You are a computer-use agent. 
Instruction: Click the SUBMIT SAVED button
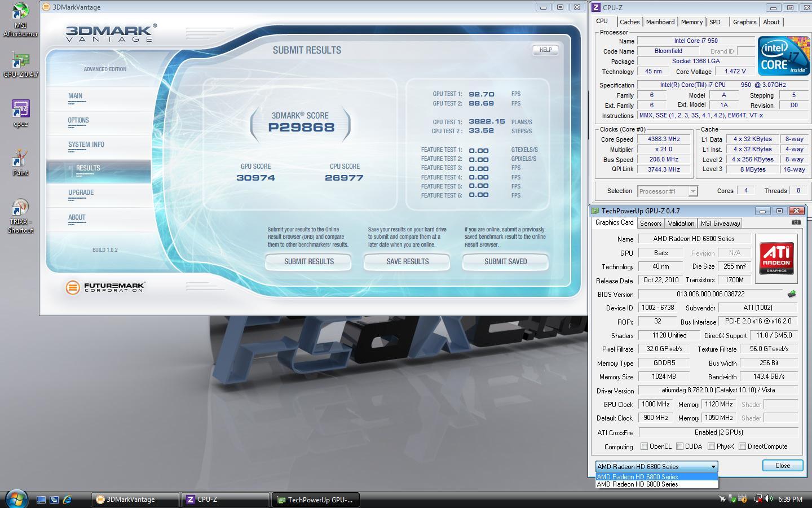tap(505, 261)
